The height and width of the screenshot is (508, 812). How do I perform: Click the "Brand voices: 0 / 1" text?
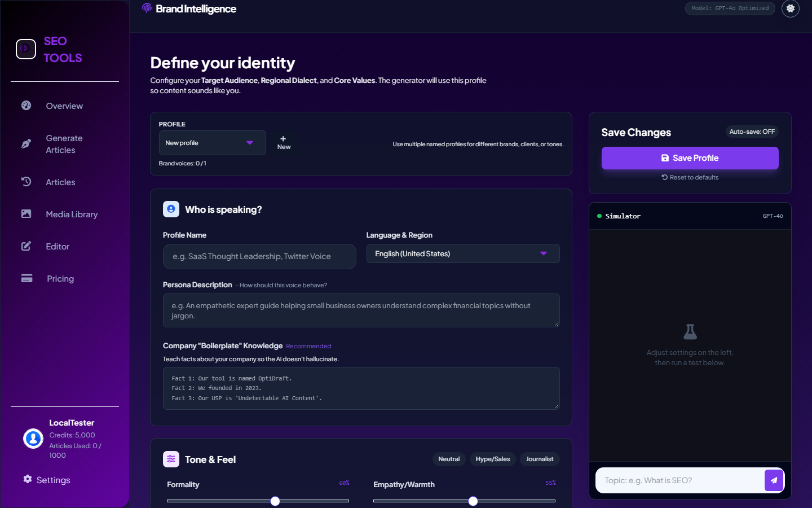(x=183, y=163)
